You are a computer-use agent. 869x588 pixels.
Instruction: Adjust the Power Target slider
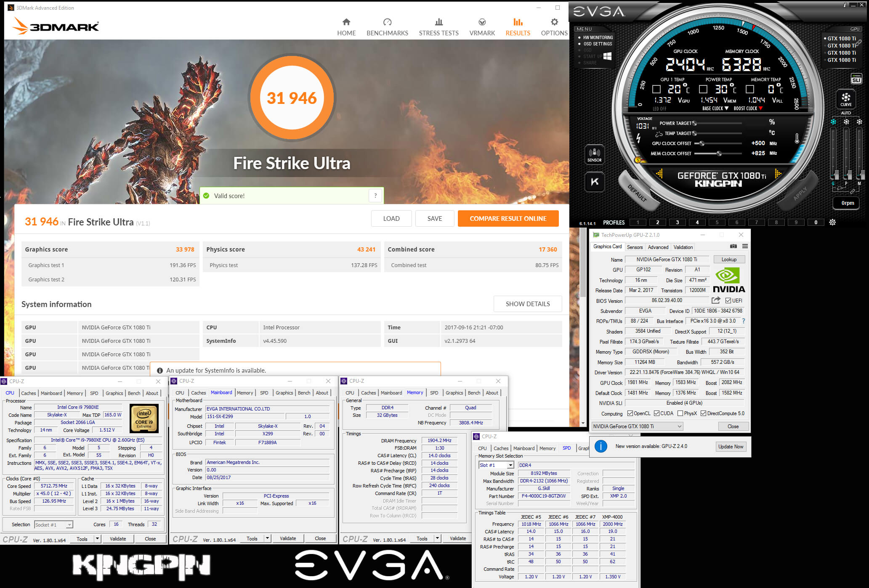694,123
